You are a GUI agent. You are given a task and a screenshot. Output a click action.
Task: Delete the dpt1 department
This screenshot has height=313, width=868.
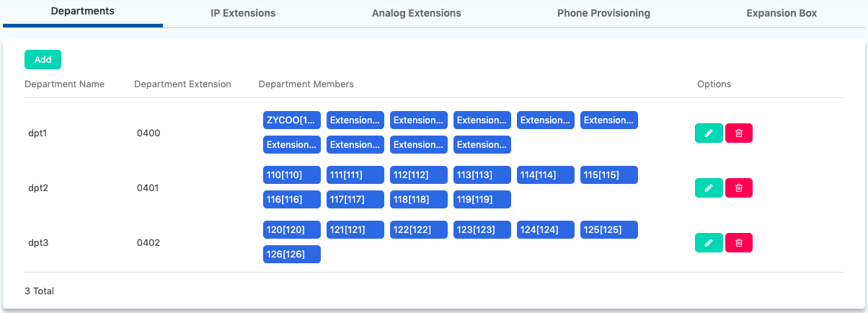(x=738, y=133)
